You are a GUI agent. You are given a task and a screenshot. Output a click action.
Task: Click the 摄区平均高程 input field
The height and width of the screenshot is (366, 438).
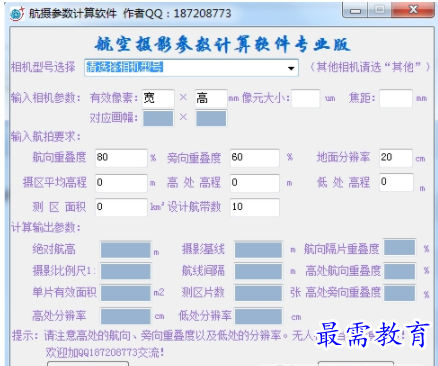[x=121, y=183]
